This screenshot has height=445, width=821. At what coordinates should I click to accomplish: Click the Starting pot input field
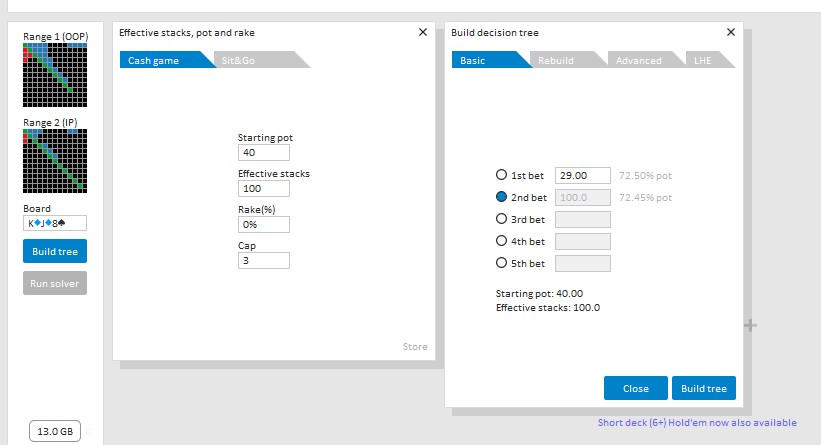[x=264, y=153]
